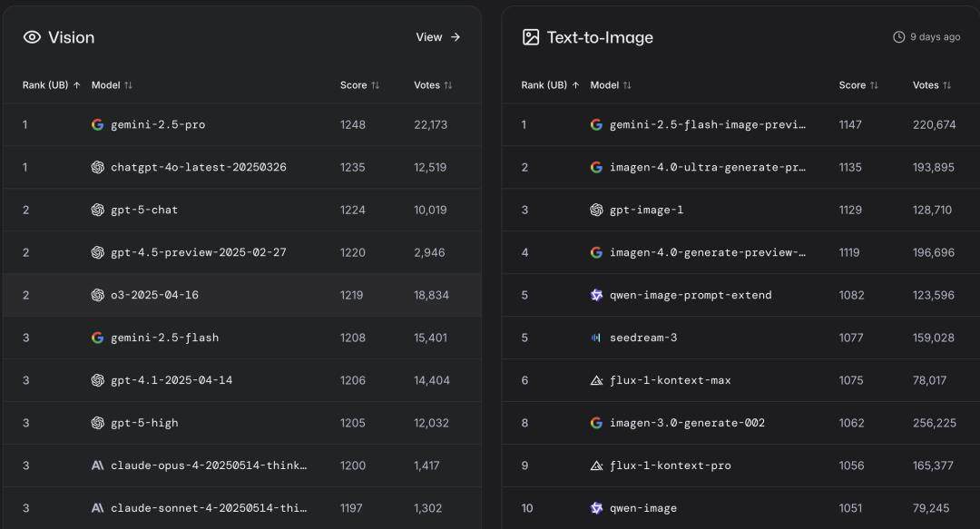980x529 pixels.
Task: Click the Votes sort arrows in the Vision table
Action: coord(447,85)
